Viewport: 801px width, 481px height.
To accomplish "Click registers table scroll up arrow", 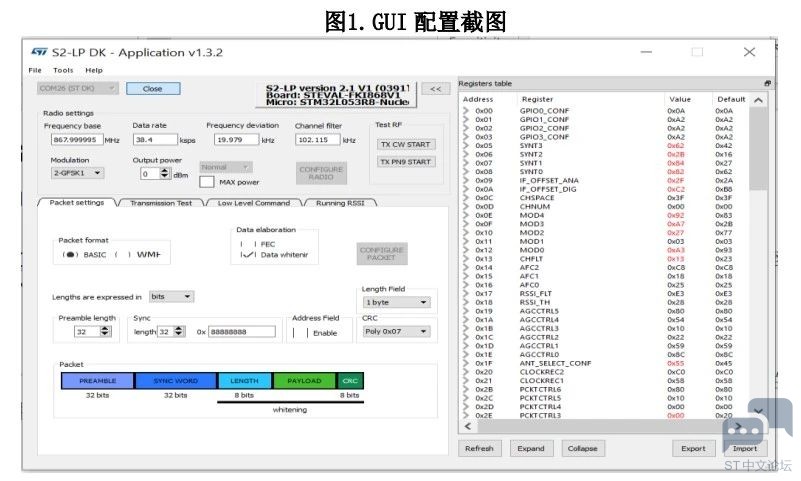I will pos(759,100).
